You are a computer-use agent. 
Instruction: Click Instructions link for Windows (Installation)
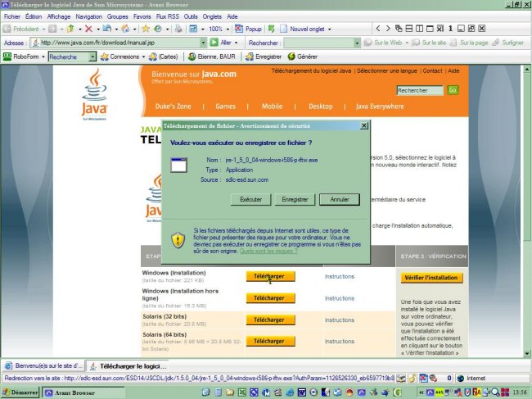340,276
